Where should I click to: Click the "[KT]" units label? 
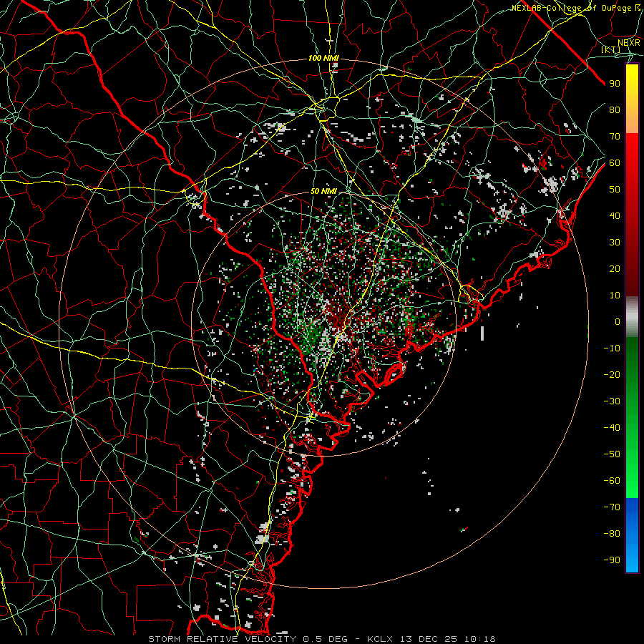point(611,49)
